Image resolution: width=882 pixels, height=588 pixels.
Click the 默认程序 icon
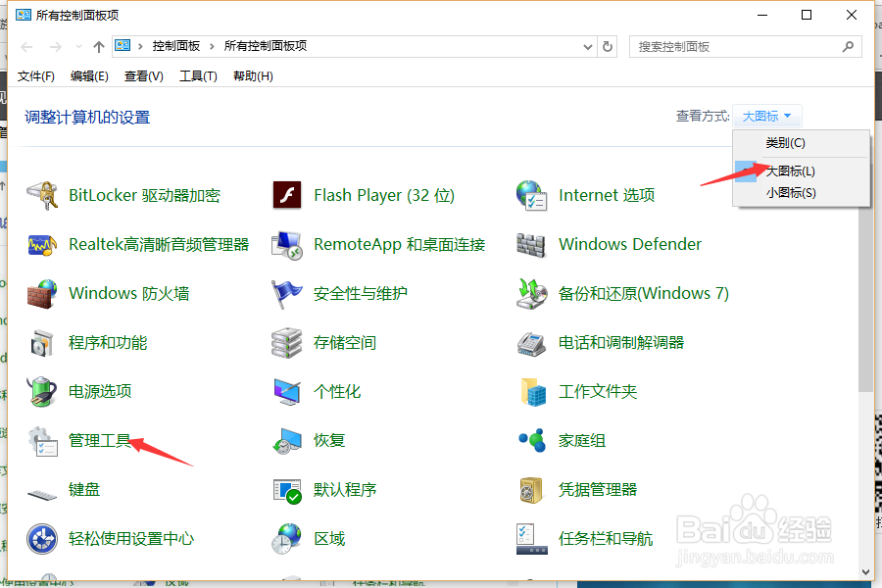pyautogui.click(x=287, y=491)
